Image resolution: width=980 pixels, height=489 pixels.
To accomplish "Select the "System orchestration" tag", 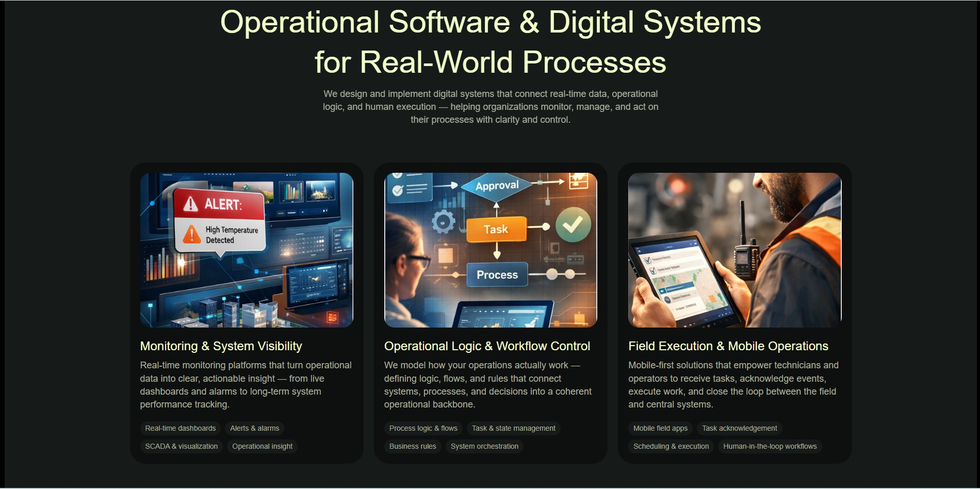I will point(484,446).
